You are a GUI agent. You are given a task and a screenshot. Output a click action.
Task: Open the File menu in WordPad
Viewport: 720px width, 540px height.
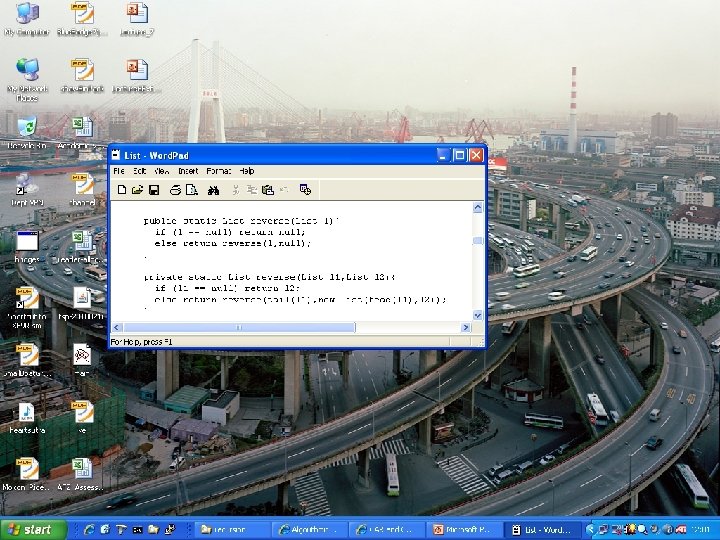(118, 171)
